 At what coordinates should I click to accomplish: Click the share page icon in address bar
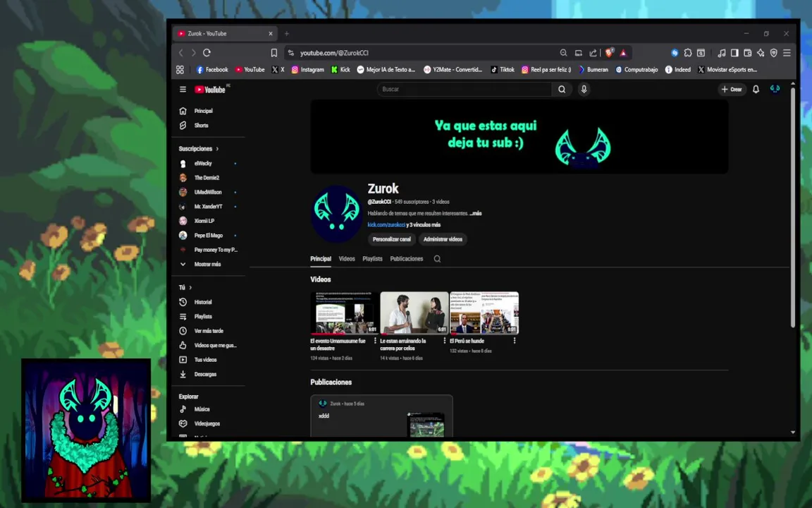pyautogui.click(x=593, y=53)
